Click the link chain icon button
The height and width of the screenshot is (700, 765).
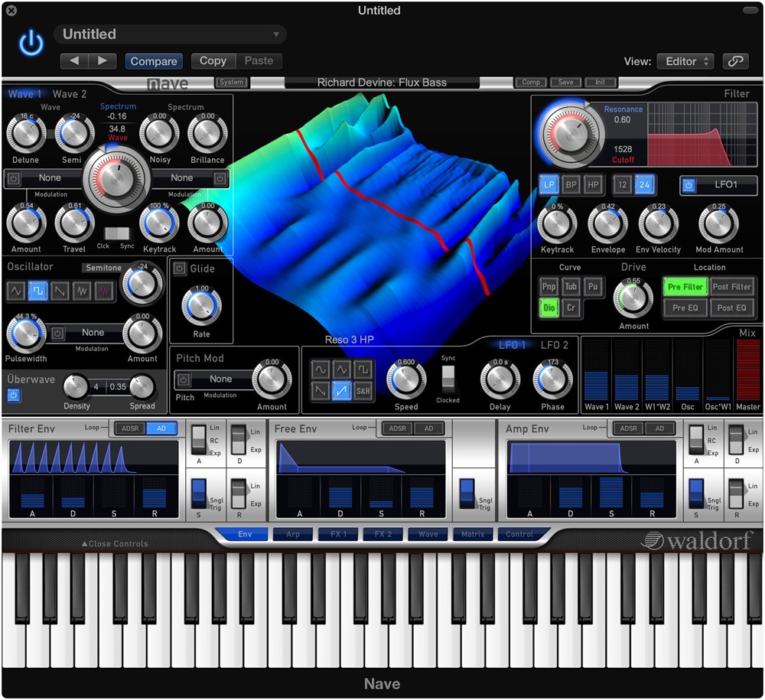pos(735,61)
